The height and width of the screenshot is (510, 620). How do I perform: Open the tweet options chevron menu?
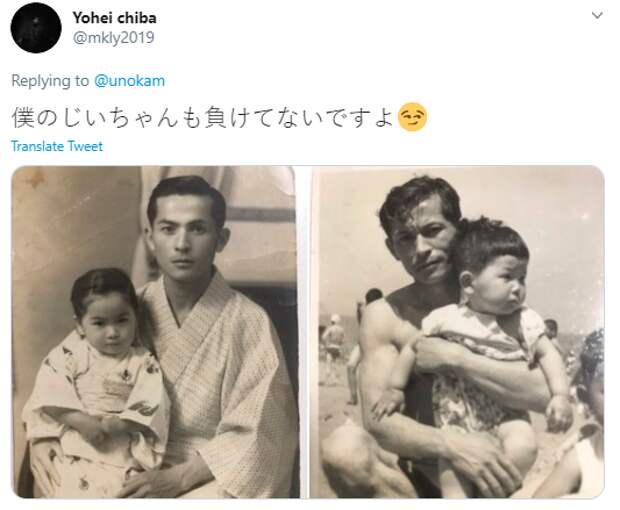597,15
